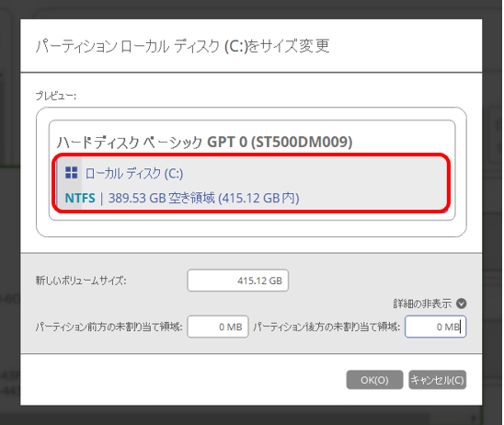The width and height of the screenshot is (504, 425).
Task: Click the 新しいボリュームサイズ: label
Action: coord(81,281)
